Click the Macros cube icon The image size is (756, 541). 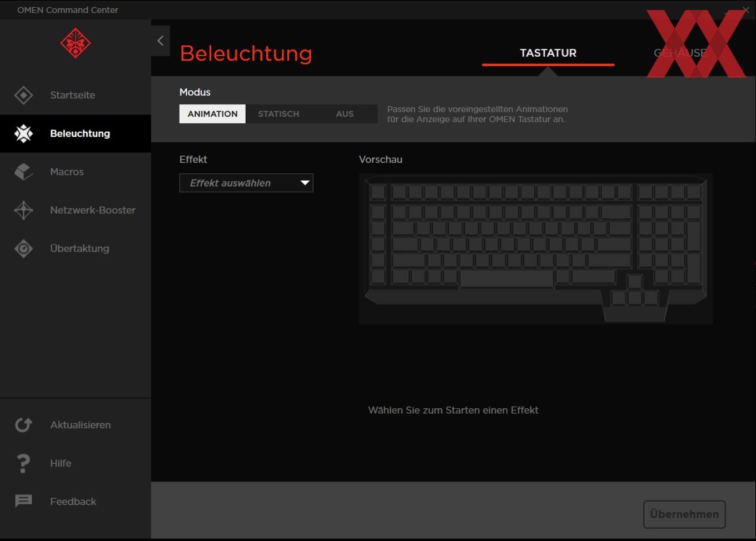(23, 172)
